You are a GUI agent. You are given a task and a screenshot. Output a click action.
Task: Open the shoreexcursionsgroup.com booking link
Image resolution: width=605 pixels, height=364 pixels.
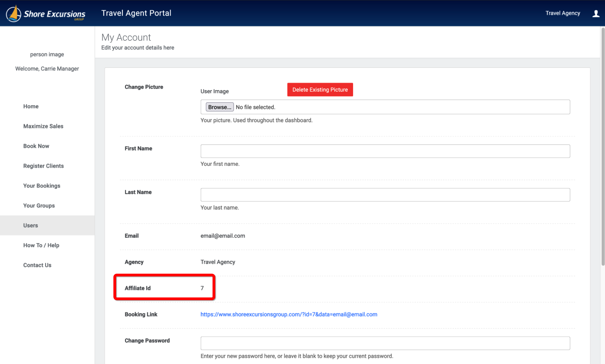pyautogui.click(x=289, y=314)
